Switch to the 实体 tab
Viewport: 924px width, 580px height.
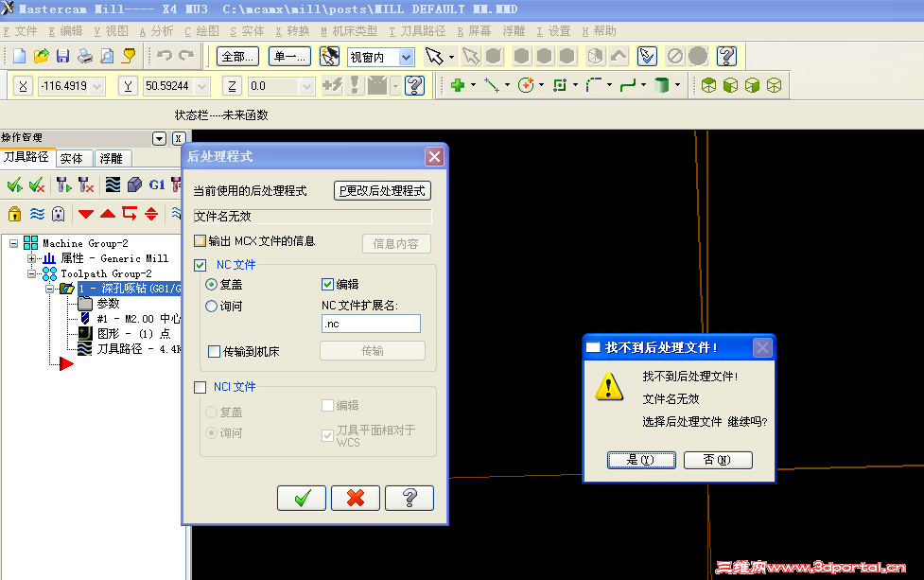pyautogui.click(x=74, y=158)
